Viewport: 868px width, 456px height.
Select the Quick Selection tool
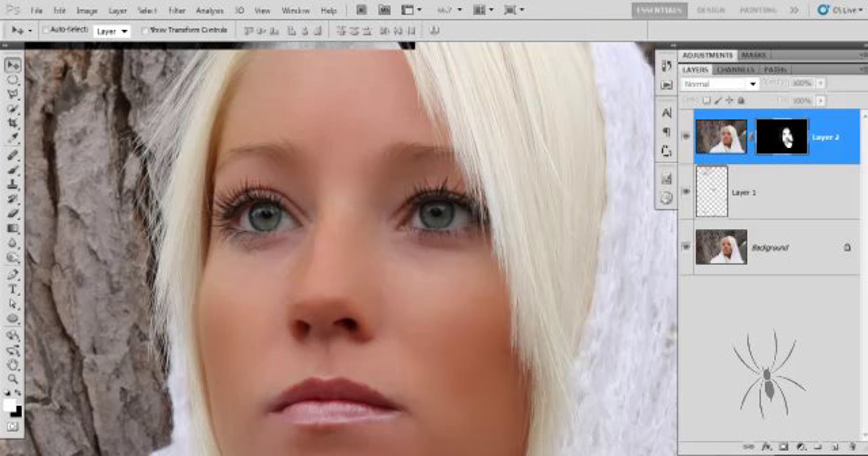click(13, 109)
